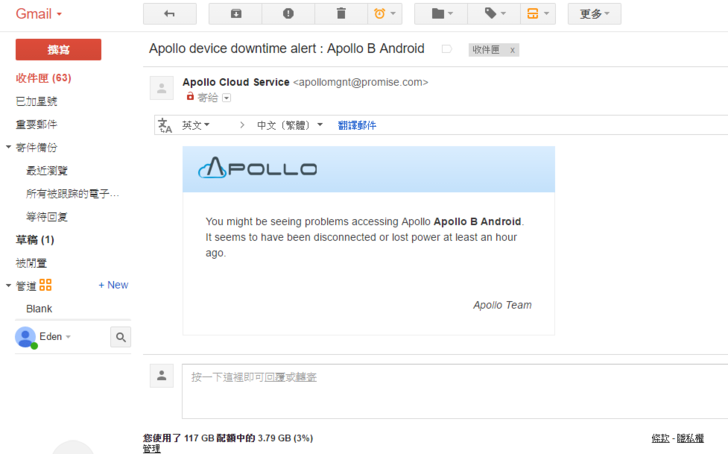Open the snooze clock button
The image size is (728, 454).
[385, 14]
